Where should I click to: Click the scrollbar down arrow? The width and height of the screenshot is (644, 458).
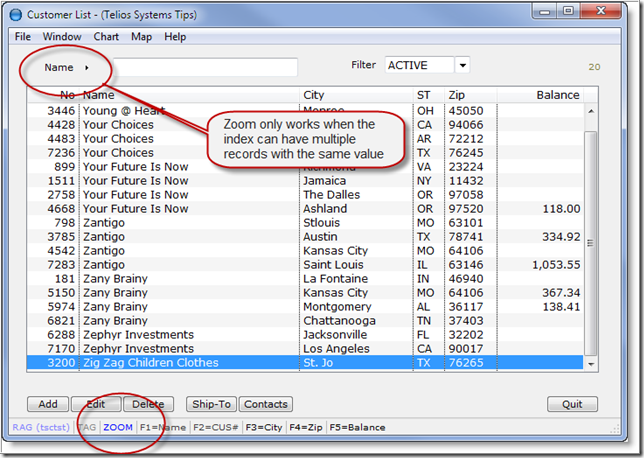click(591, 363)
